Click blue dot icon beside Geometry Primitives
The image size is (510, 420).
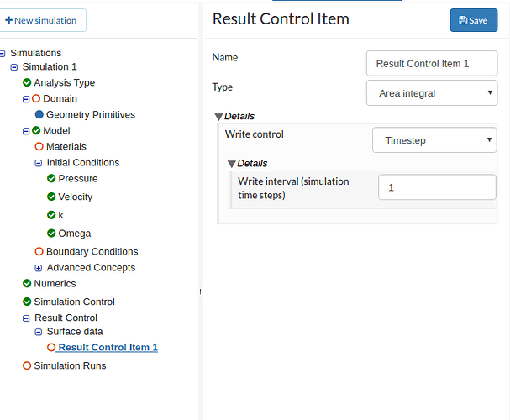coord(39,114)
